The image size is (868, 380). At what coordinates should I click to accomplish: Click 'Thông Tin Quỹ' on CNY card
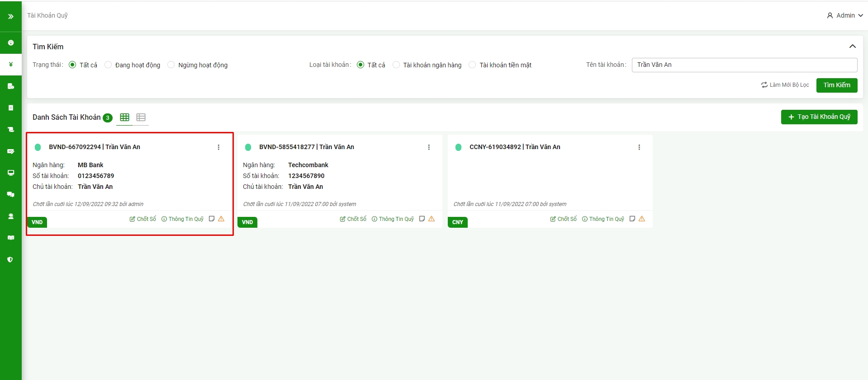pos(603,219)
